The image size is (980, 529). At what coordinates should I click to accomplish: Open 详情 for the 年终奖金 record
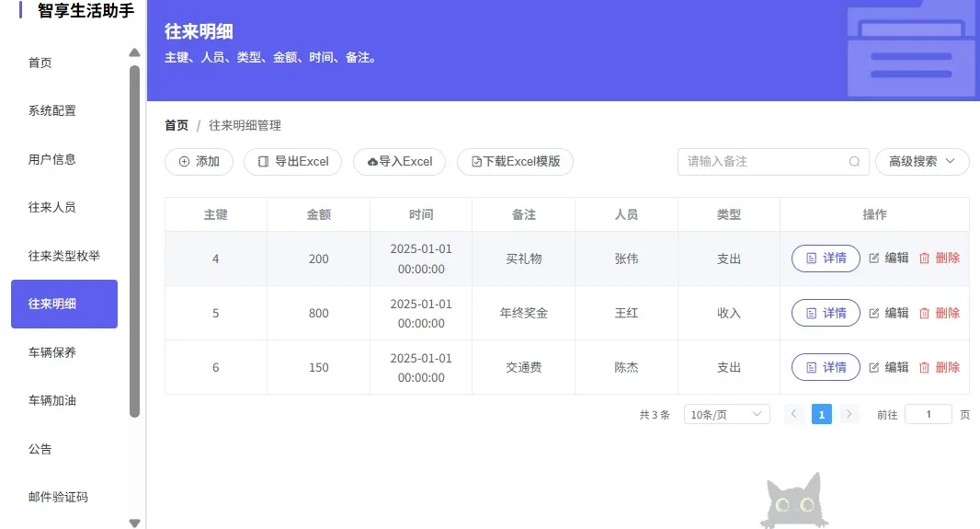[826, 313]
